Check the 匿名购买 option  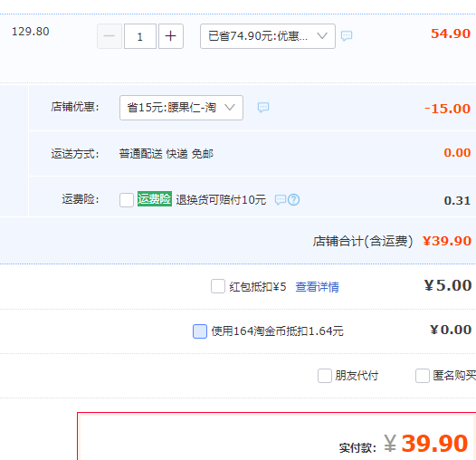pos(423,376)
